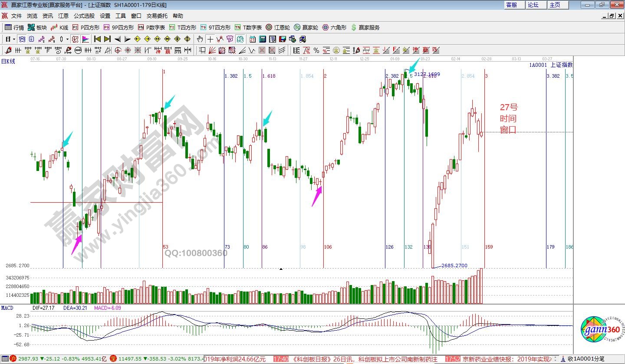Click the calendar icon in toolbar

point(252,39)
